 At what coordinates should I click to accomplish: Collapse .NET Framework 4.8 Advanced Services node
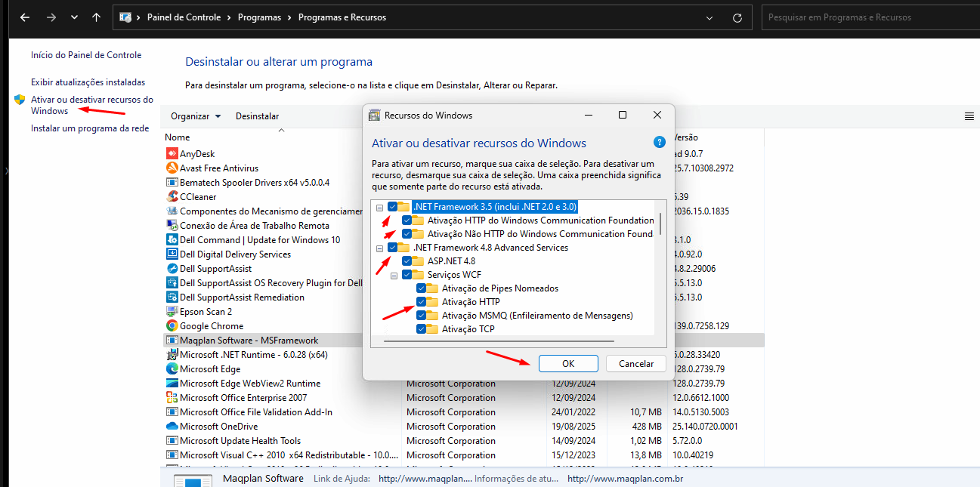[379, 248]
